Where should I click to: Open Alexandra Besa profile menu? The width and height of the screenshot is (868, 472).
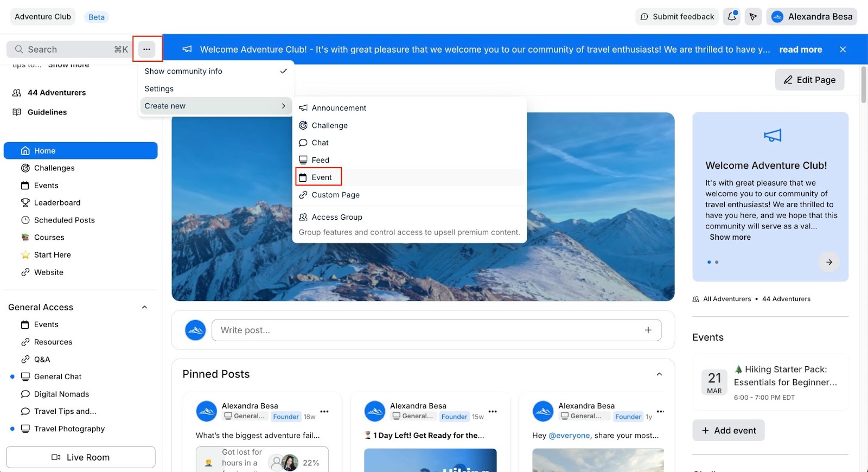[x=812, y=17]
